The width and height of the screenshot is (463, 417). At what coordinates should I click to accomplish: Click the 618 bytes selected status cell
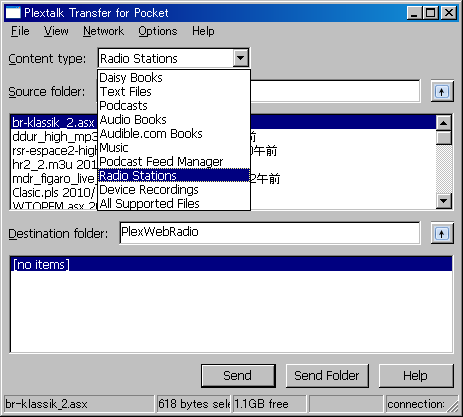pyautogui.click(x=194, y=404)
